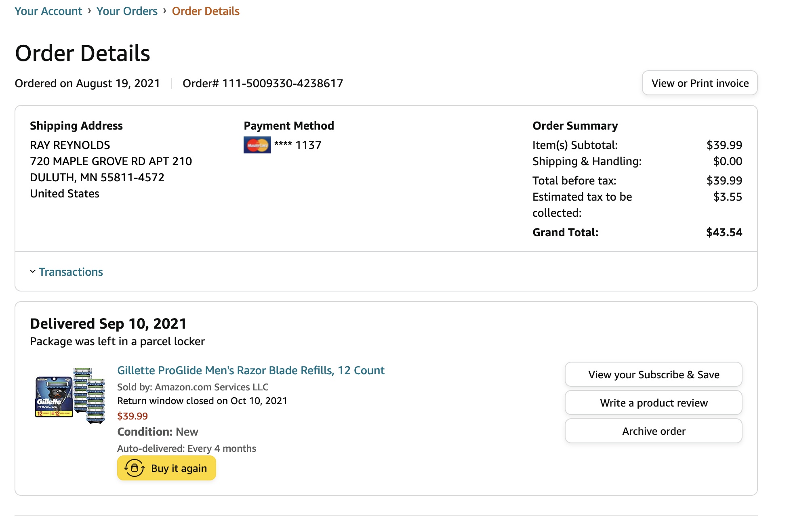Choose Write a product review
The height and width of the screenshot is (520, 812).
tap(653, 403)
